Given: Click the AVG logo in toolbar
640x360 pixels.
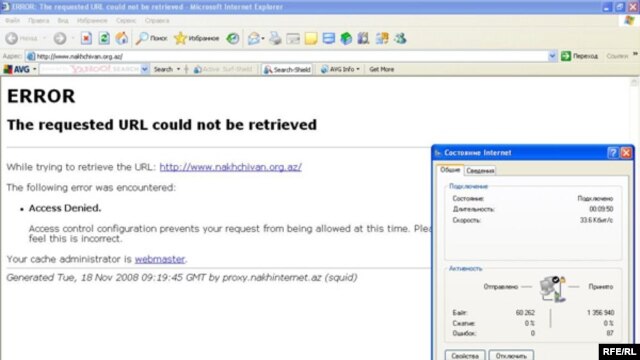Looking at the screenshot, I should (16, 69).
